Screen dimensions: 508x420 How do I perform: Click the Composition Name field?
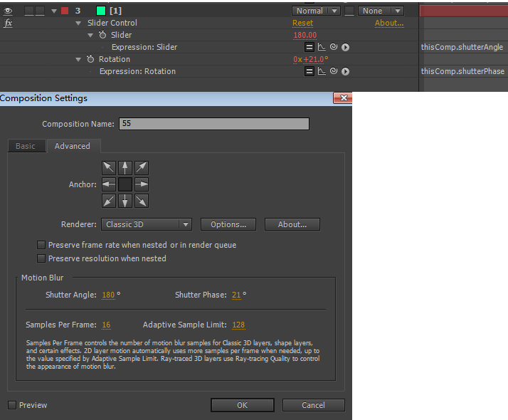[x=213, y=124]
